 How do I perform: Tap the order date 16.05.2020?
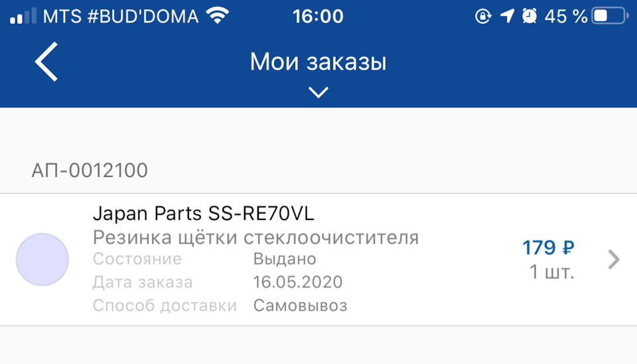[x=298, y=282]
